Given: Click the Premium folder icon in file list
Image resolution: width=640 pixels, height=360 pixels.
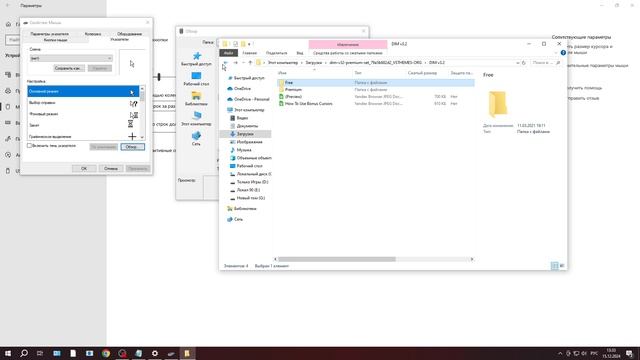Looking at the screenshot, I should pyautogui.click(x=281, y=89).
